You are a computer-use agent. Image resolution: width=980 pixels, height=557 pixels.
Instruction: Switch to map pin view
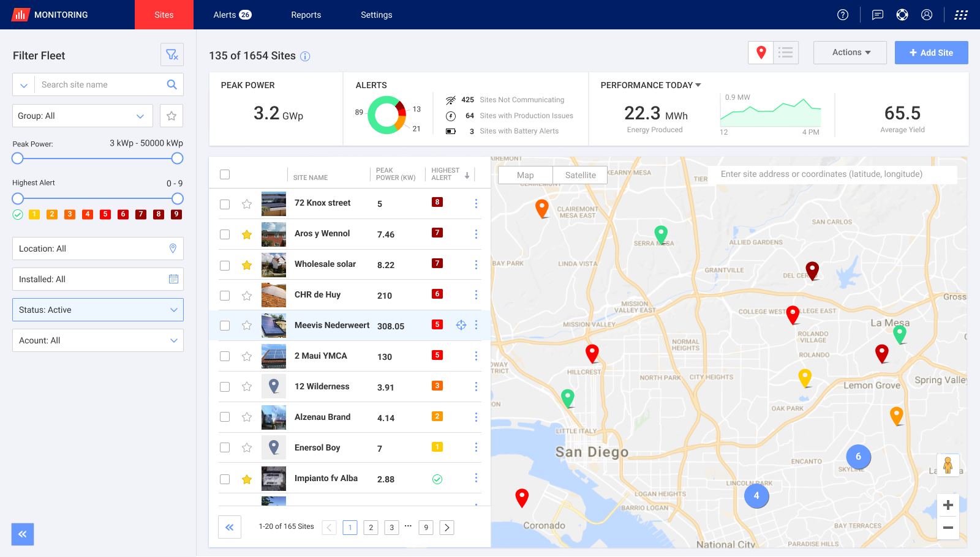pyautogui.click(x=761, y=53)
